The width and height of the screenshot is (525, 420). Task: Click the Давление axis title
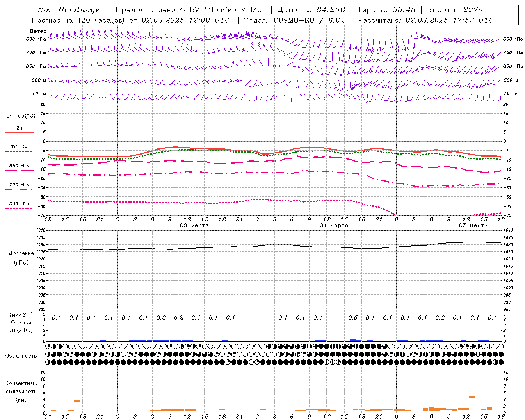(21, 253)
